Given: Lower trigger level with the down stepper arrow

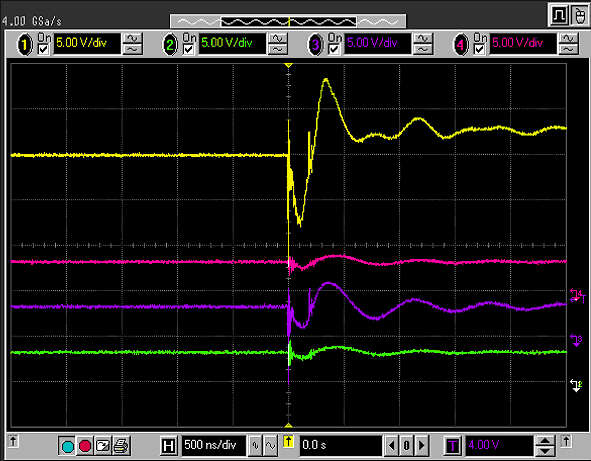Looking at the screenshot, I should click(x=545, y=451).
